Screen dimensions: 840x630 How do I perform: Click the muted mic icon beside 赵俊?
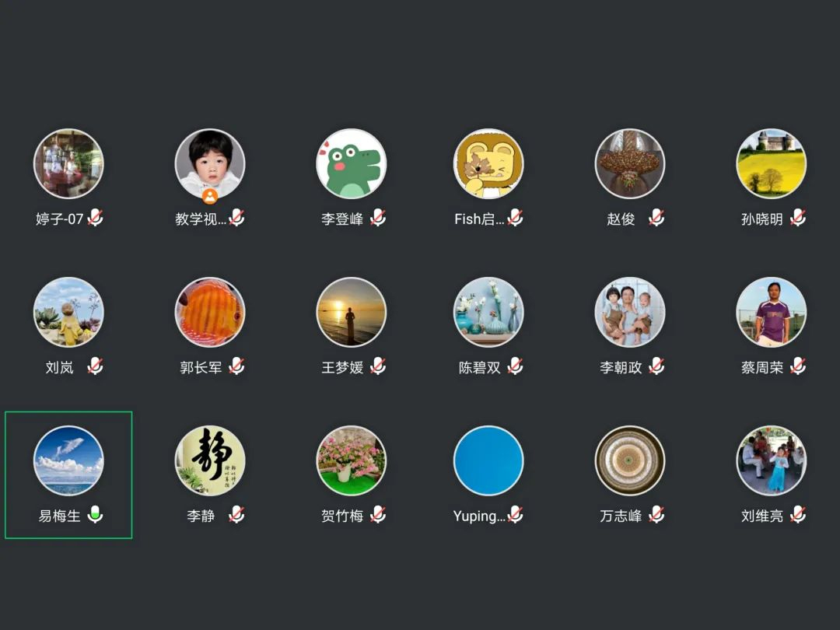(656, 218)
